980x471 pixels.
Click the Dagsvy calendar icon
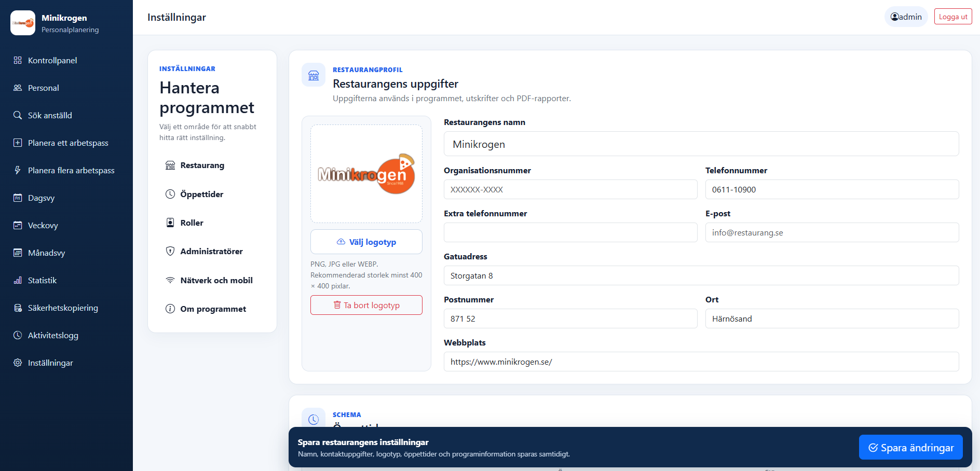18,198
